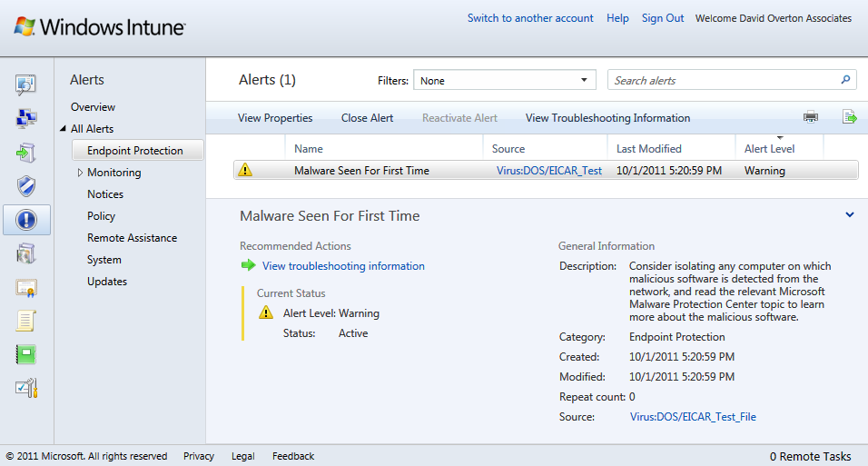This screenshot has width=868, height=466.
Task: Select Remote Assistance in the alerts tree
Action: click(x=132, y=238)
